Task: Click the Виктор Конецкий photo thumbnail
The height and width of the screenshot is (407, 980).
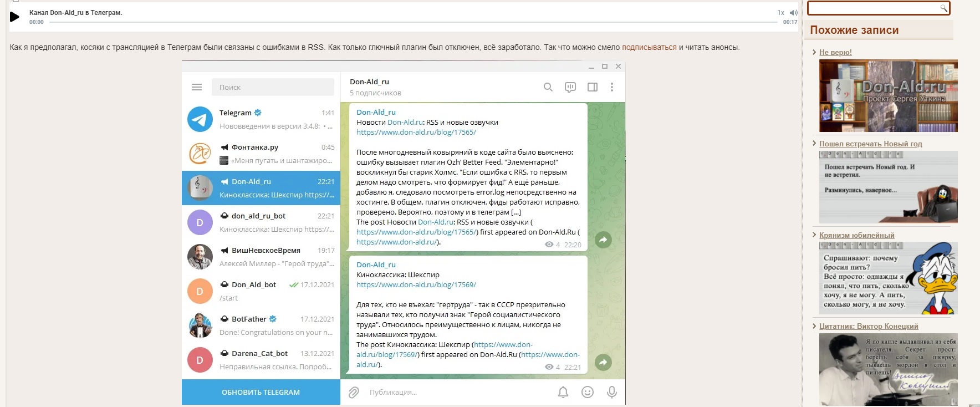Action: coord(889,369)
